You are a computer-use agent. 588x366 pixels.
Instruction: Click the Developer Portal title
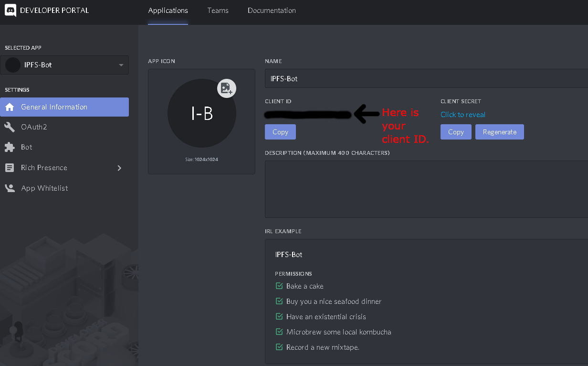54,10
